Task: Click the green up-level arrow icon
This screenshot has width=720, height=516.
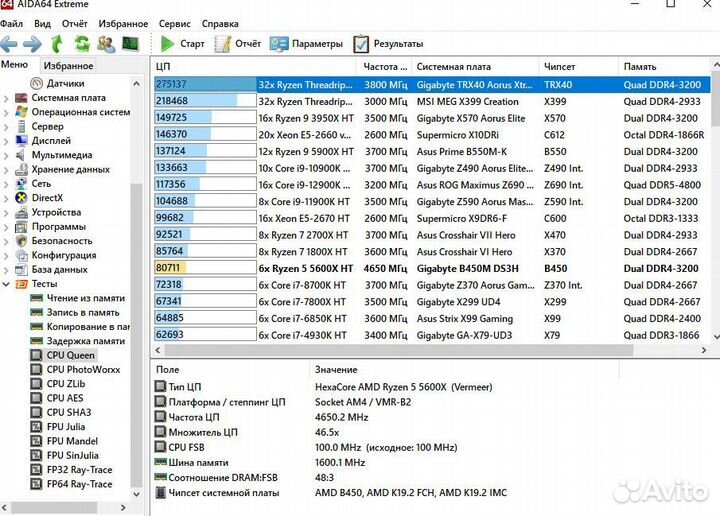Action: coord(58,44)
